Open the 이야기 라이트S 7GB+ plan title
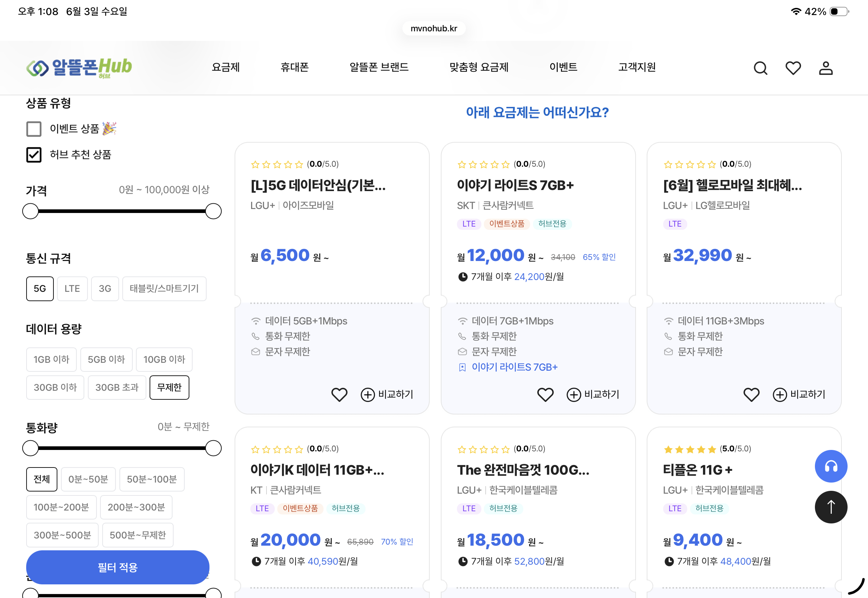The height and width of the screenshot is (598, 868). point(515,185)
